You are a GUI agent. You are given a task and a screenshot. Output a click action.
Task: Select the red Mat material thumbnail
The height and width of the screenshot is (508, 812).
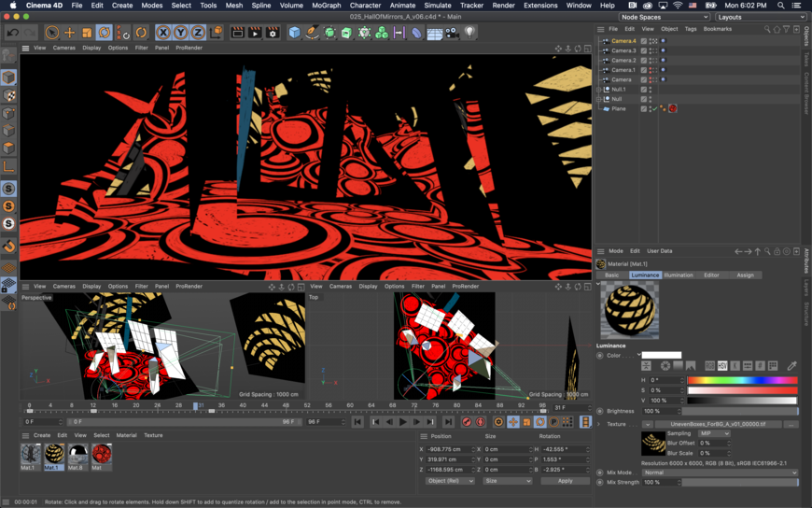[x=102, y=454]
